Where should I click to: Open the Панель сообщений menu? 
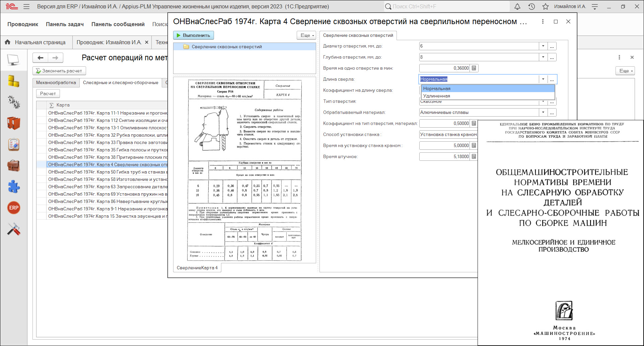118,24
